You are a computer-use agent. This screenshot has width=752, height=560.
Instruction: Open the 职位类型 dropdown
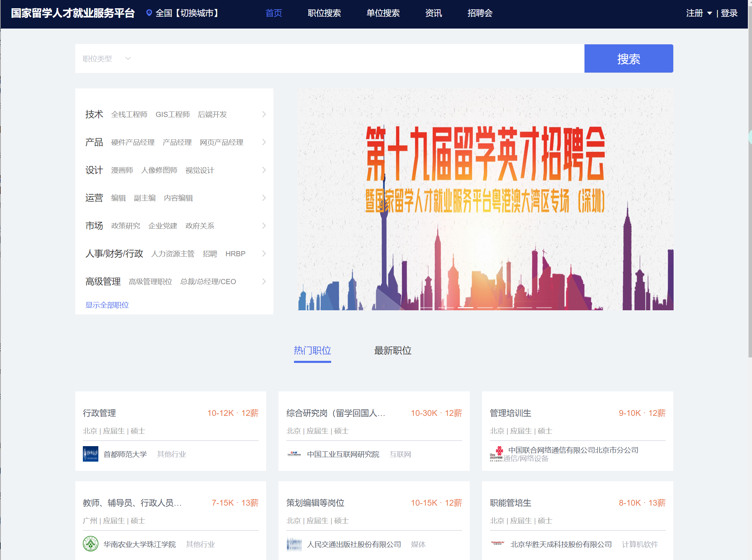tap(106, 58)
